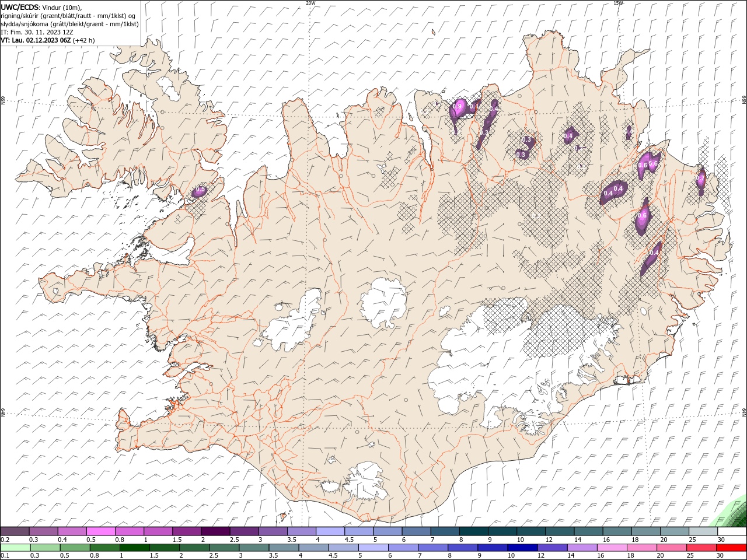
Task: Click the dark teal swatch labeled 8
Action: [474, 531]
